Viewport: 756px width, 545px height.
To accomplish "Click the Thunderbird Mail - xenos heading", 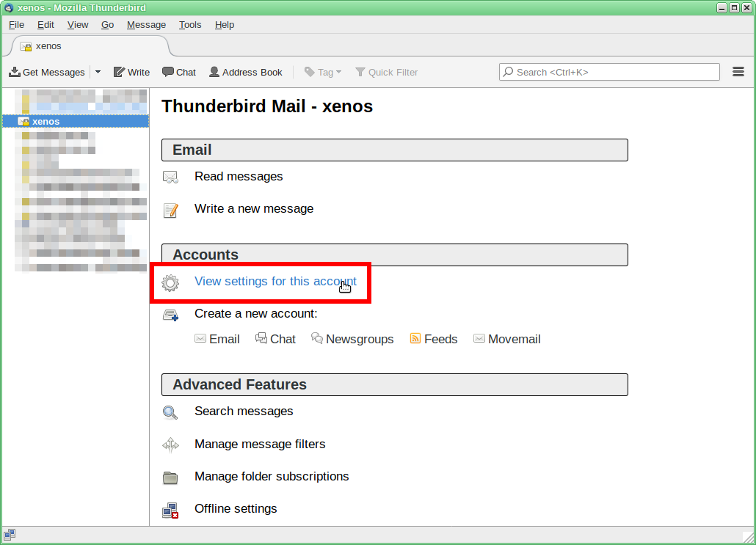I will click(267, 106).
